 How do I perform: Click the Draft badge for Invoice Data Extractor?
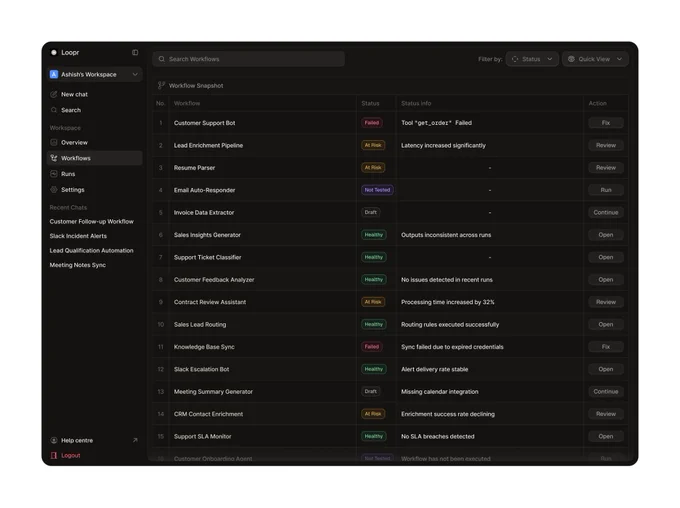[x=370, y=213]
